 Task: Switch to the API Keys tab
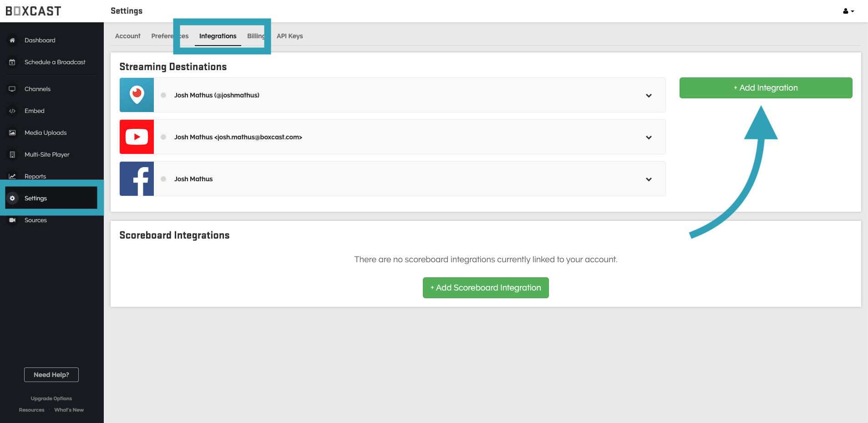coord(289,36)
